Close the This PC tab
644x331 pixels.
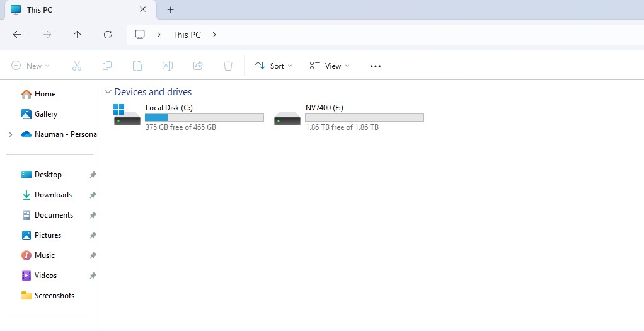pyautogui.click(x=142, y=9)
